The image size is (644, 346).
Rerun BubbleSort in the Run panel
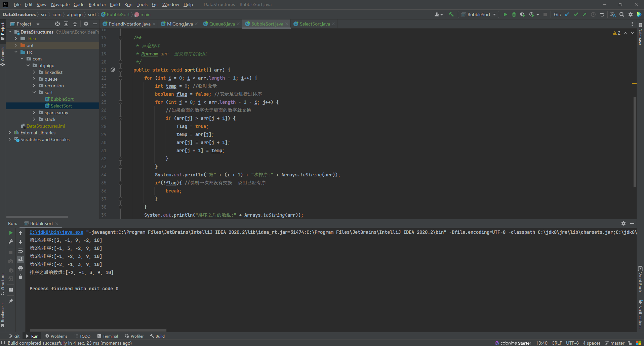pos(11,233)
